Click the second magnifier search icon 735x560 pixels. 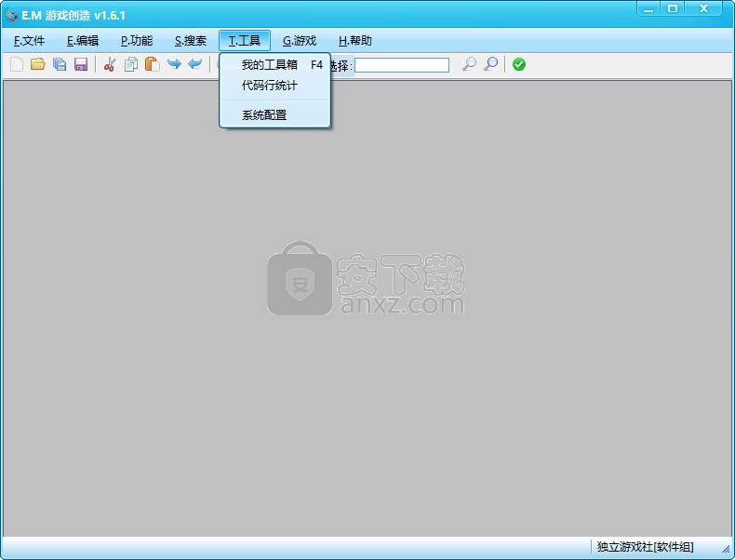490,64
